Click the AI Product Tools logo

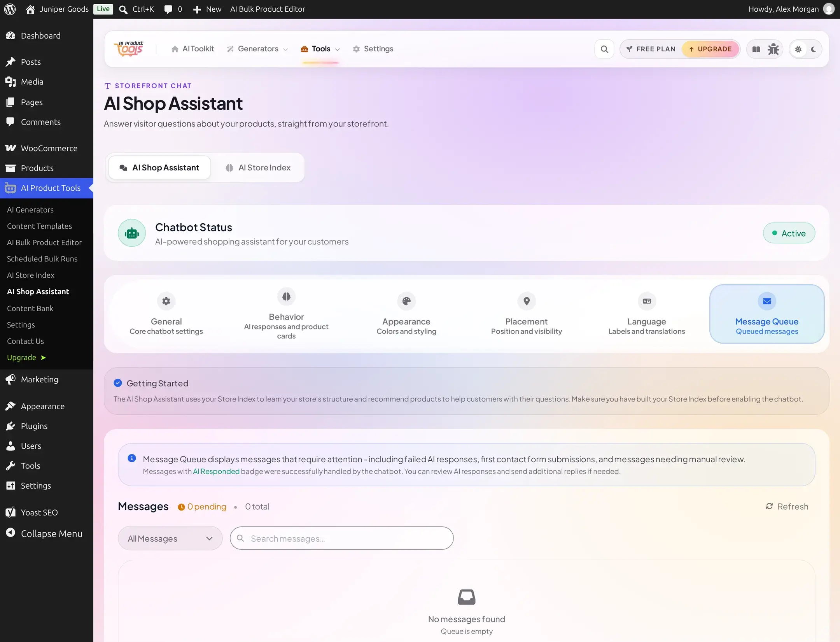click(x=129, y=49)
